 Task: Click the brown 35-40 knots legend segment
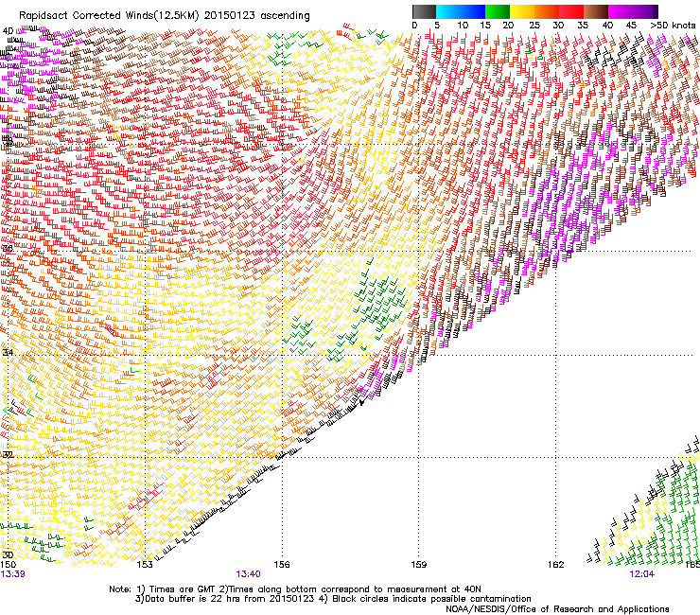pyautogui.click(x=596, y=11)
